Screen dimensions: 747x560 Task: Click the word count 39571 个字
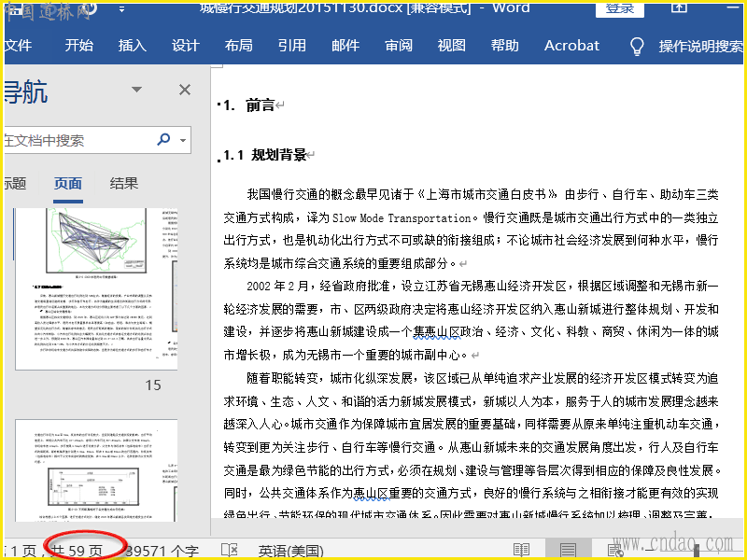[162, 551]
